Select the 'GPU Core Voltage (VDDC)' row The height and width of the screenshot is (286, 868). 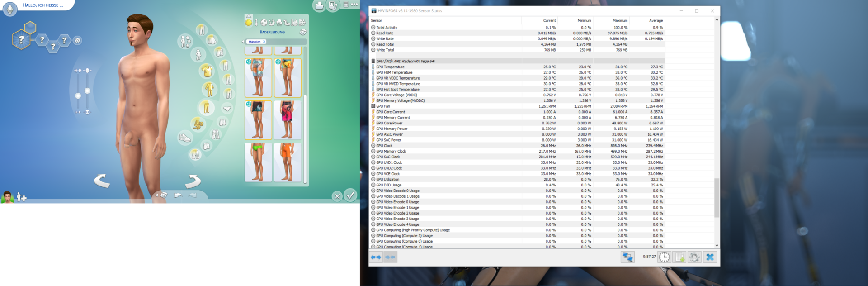(518, 95)
